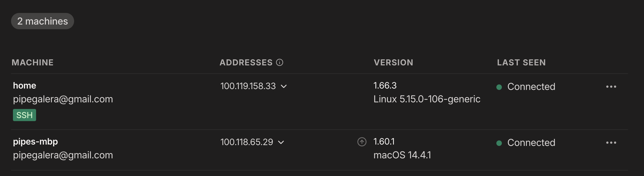
Task: Click the info icon next to ADDRESSES
Action: (280, 63)
